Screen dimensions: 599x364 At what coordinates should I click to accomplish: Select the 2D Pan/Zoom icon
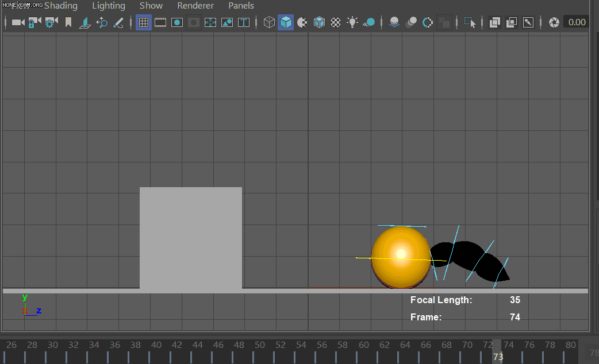(x=102, y=22)
